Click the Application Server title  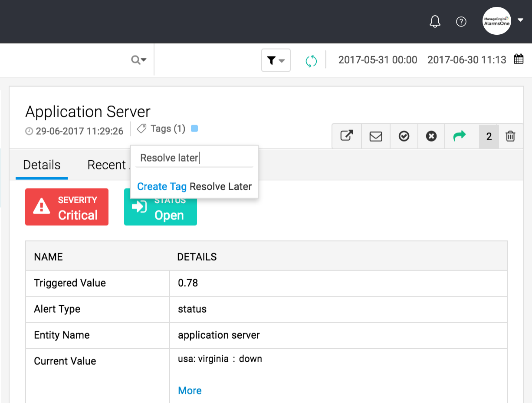[x=88, y=112]
